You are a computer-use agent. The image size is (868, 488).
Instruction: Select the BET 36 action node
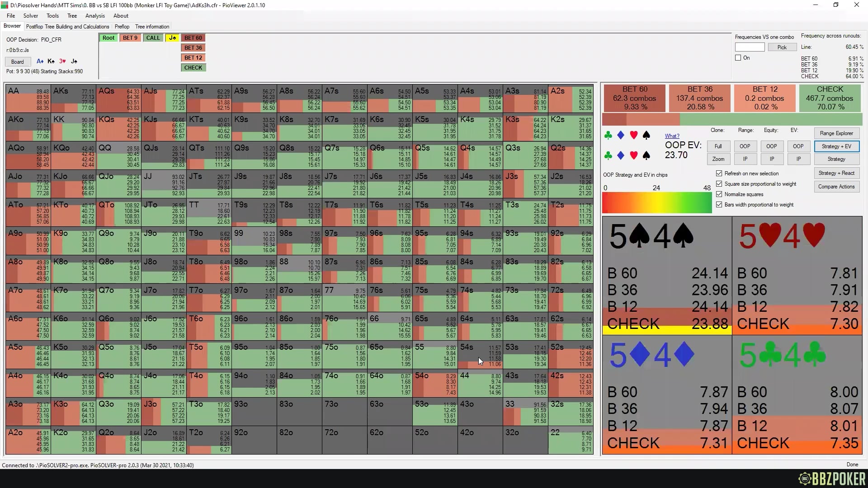point(193,48)
